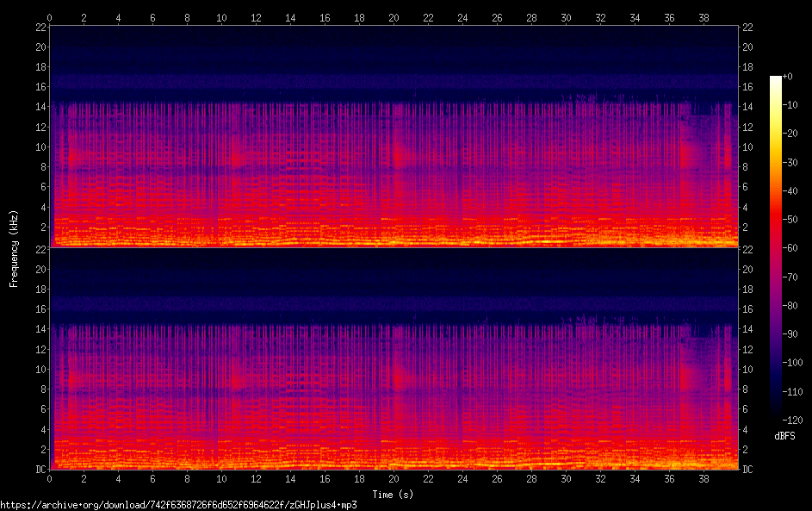Click "16" kHz on lower channel's right axis
Viewport: 812px width, 511px height.
tap(747, 308)
